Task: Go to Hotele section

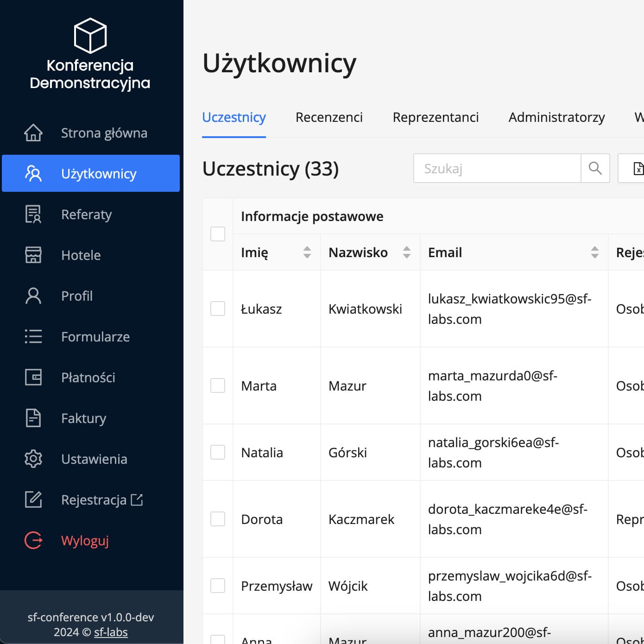Action: (91, 255)
